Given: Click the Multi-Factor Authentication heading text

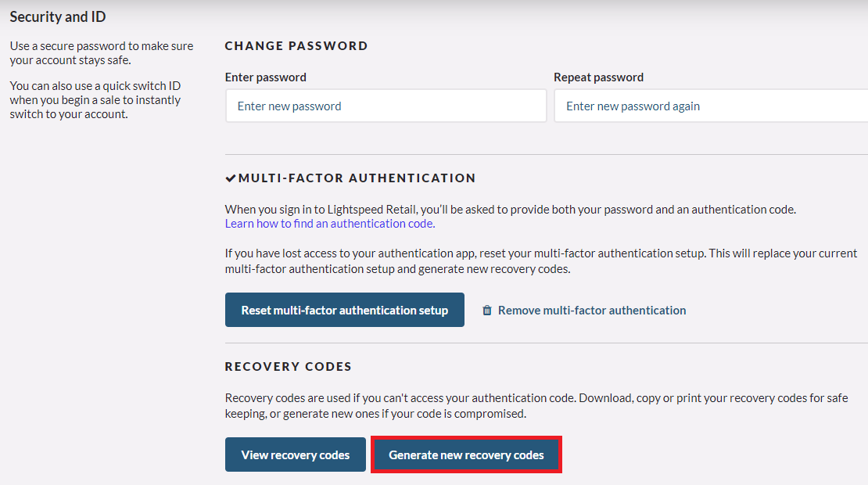Looking at the screenshot, I should 357,178.
